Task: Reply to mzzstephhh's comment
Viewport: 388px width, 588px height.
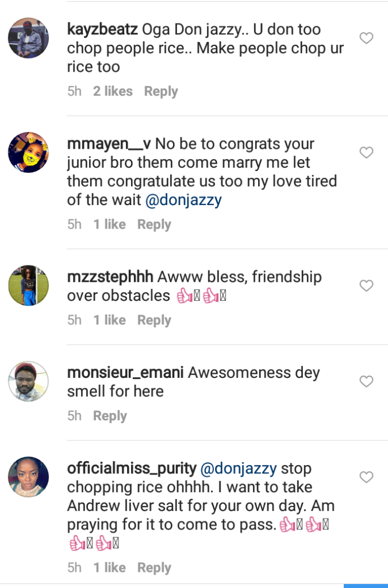Action: pos(154,320)
